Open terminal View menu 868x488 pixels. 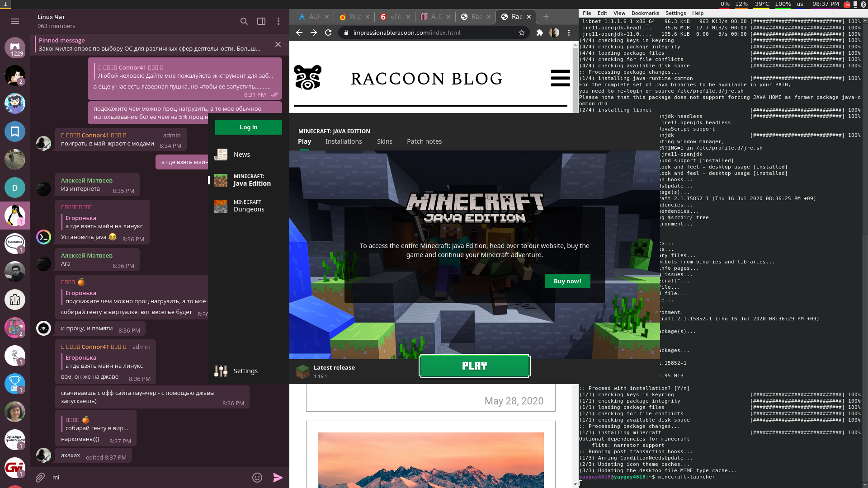pyautogui.click(x=619, y=13)
